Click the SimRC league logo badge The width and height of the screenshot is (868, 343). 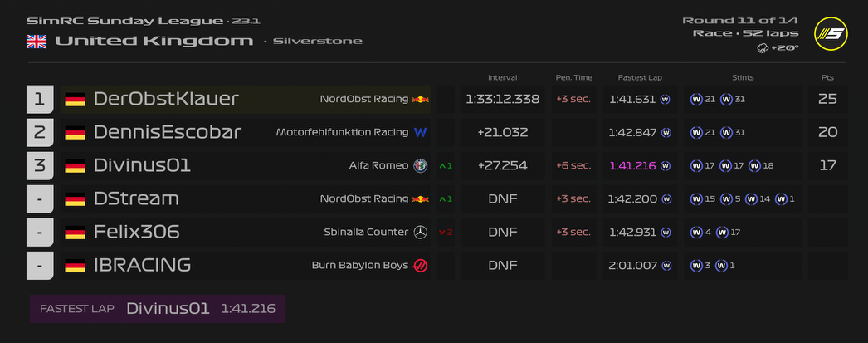point(830,34)
